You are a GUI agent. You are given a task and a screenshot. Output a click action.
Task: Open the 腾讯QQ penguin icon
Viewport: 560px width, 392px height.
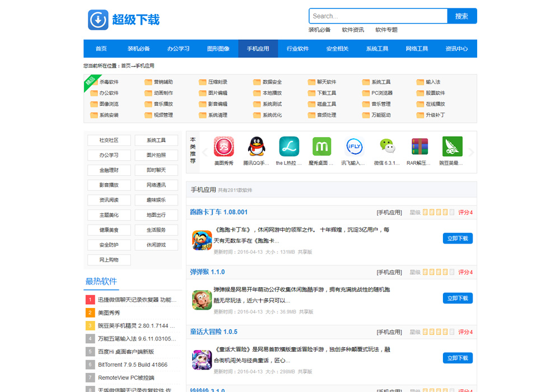point(256,146)
